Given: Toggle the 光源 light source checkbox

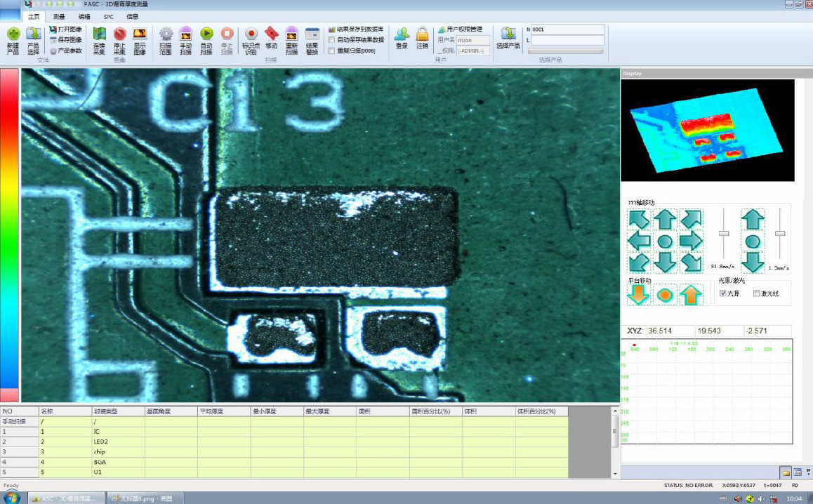Looking at the screenshot, I should point(722,293).
